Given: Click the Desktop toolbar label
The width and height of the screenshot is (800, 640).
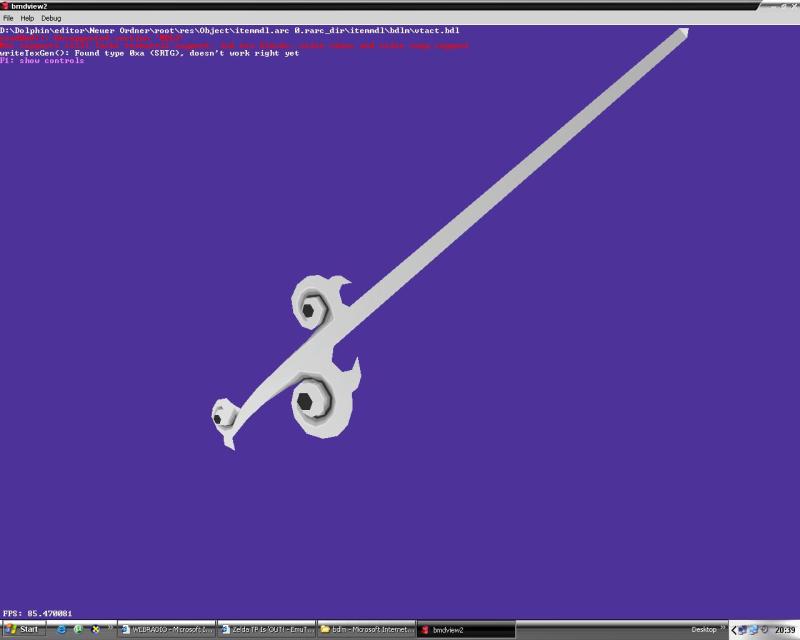Looking at the screenshot, I should pyautogui.click(x=703, y=629).
